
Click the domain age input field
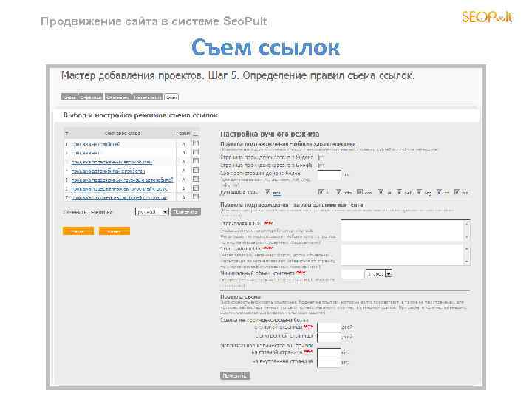pos(329,174)
